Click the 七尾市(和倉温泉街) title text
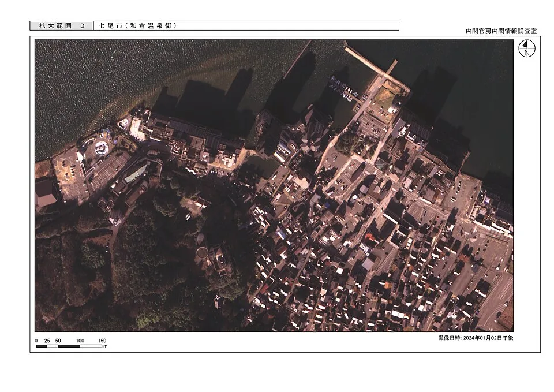Viewport: 554px width, 392px height. point(137,26)
